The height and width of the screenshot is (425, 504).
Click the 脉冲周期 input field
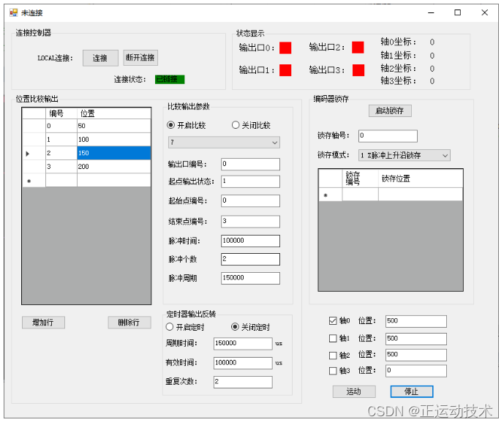(250, 278)
